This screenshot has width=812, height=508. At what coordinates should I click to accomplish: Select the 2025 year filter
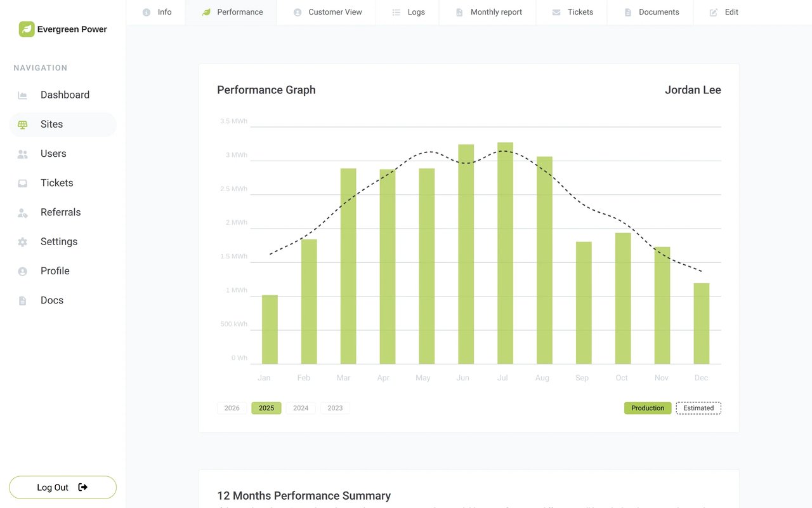[266, 408]
